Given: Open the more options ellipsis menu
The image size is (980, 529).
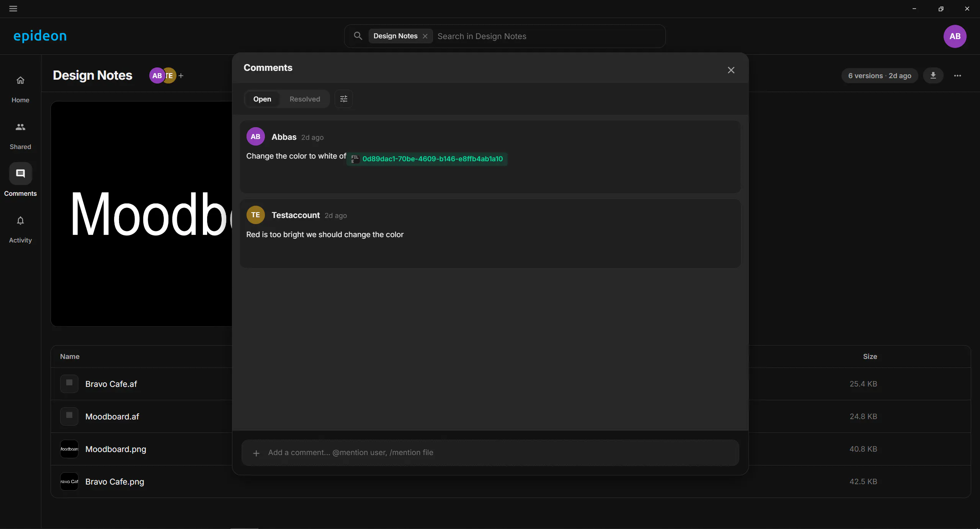Looking at the screenshot, I should (957, 75).
